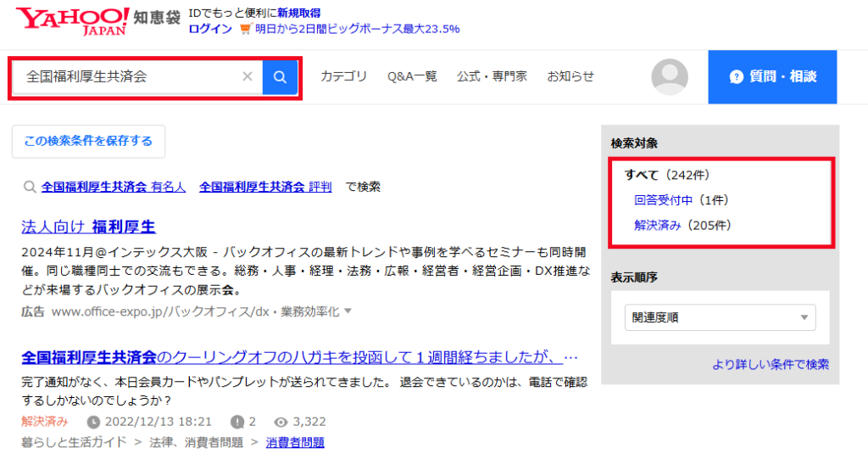Click the www.office-expo.jp ad URL
This screenshot has width=868, height=465.
click(195, 311)
